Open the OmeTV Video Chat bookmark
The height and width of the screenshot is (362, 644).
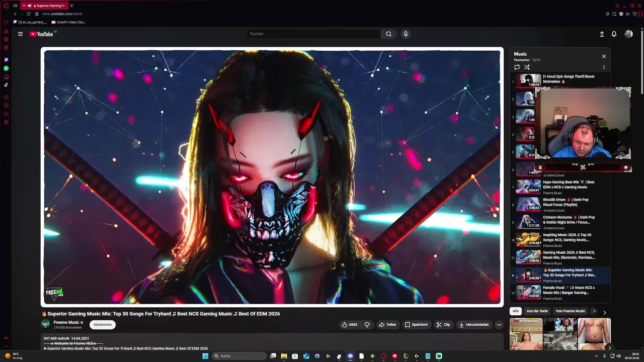(x=68, y=22)
